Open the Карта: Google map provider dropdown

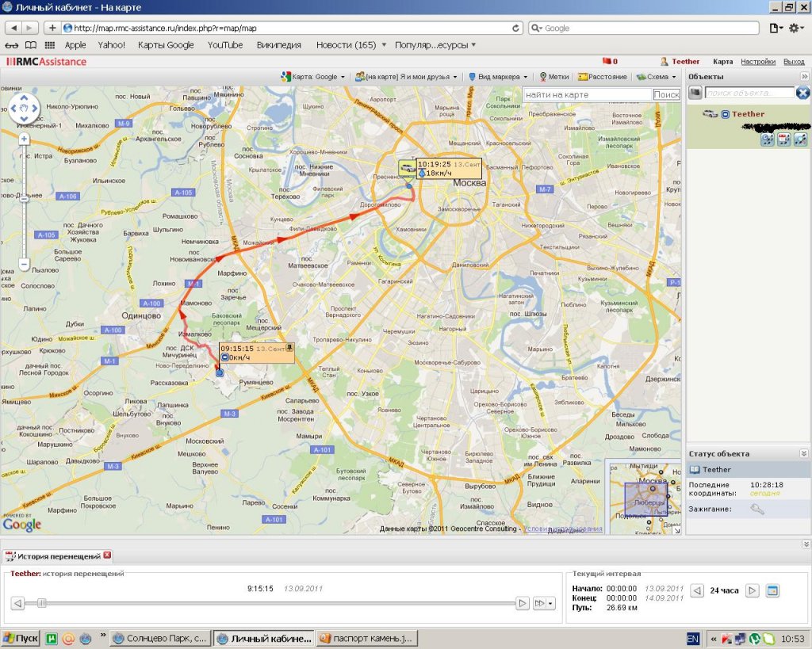pos(312,77)
